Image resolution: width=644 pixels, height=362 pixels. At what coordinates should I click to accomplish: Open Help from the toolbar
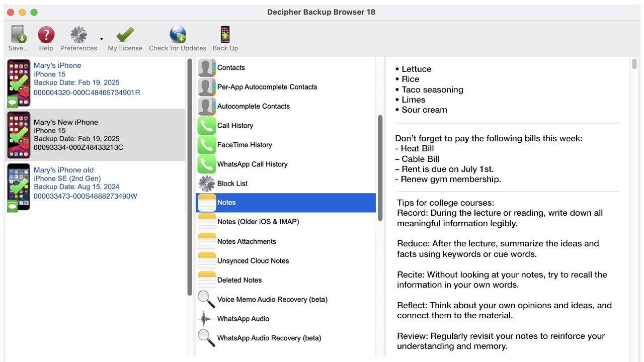pos(46,35)
